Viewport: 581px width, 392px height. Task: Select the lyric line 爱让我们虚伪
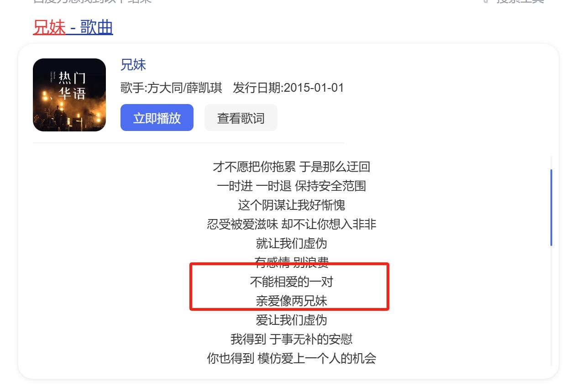pos(291,320)
